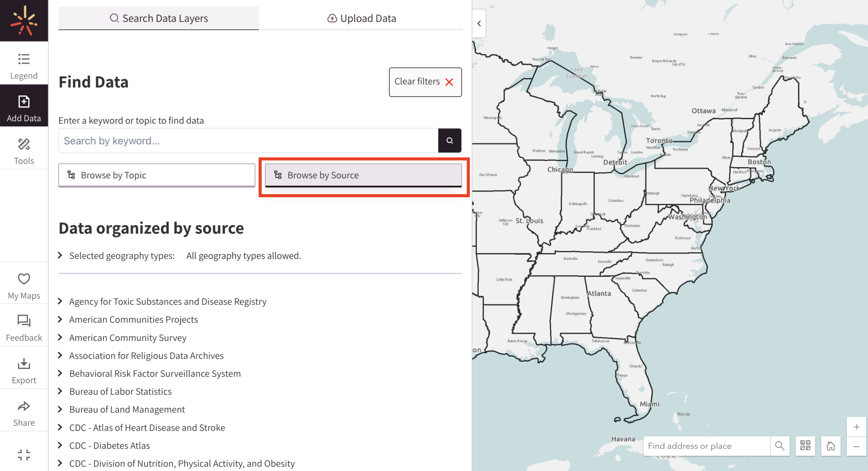868x471 pixels.
Task: Click the Find address or place field
Action: (707, 446)
